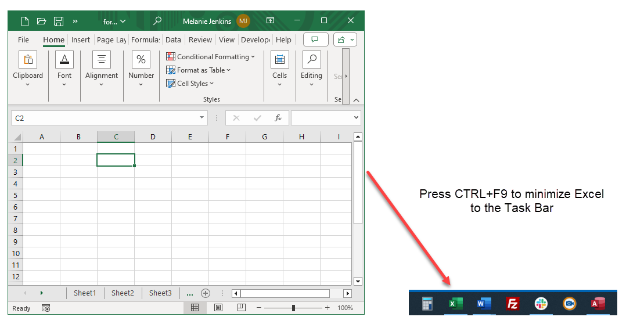This screenshot has width=644, height=324.
Task: Click the Cancel X in formula bar
Action: click(236, 118)
